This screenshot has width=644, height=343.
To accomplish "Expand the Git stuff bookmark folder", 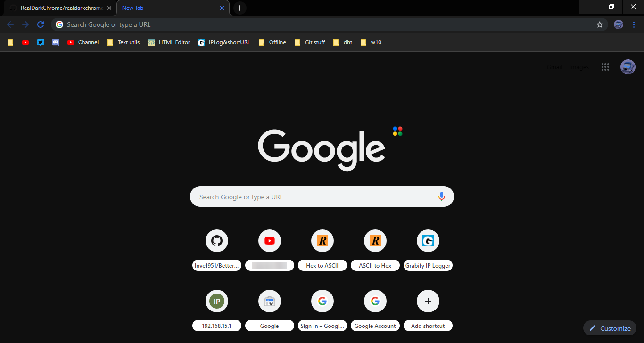I will 309,42.
